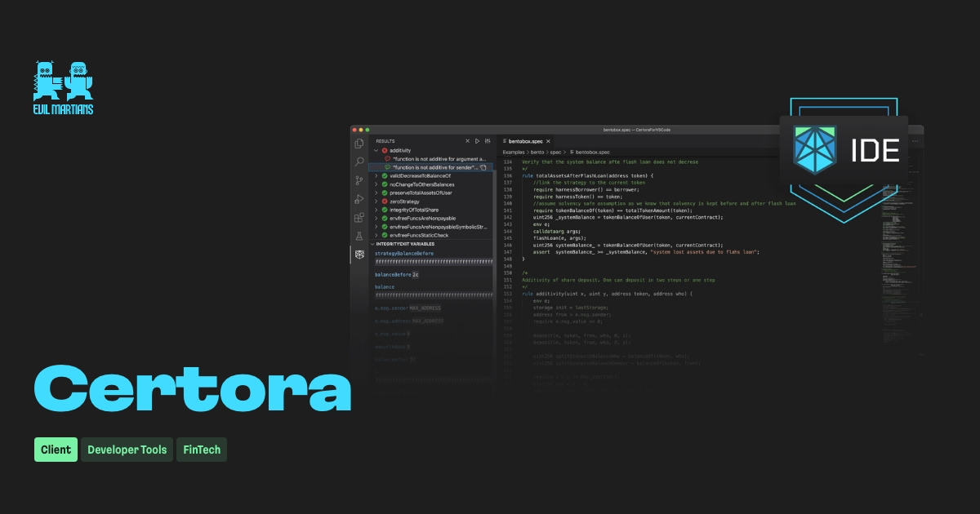
Task: Open the Search magnifier in activity bar
Action: [359, 162]
